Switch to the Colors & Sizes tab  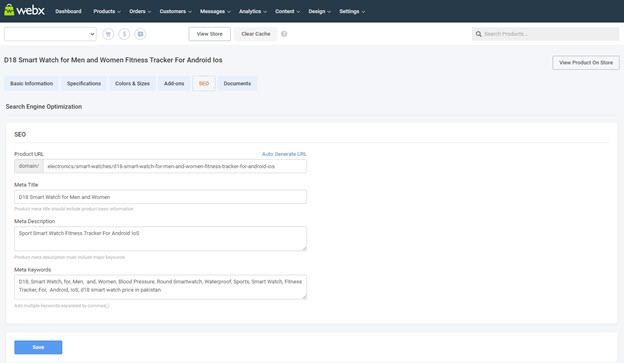133,84
